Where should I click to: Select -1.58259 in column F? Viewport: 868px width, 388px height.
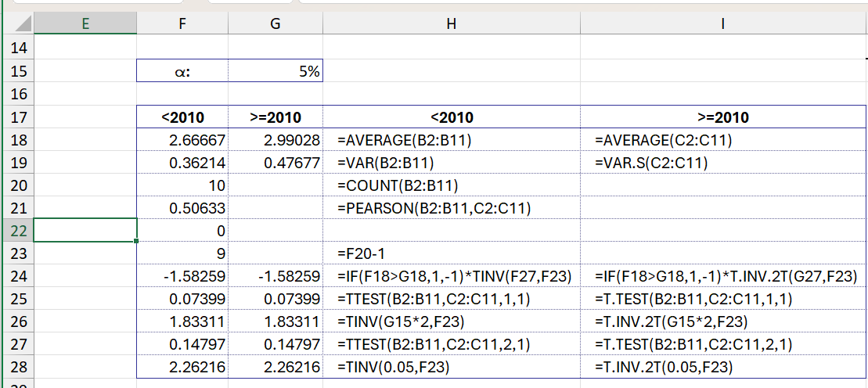click(x=182, y=276)
